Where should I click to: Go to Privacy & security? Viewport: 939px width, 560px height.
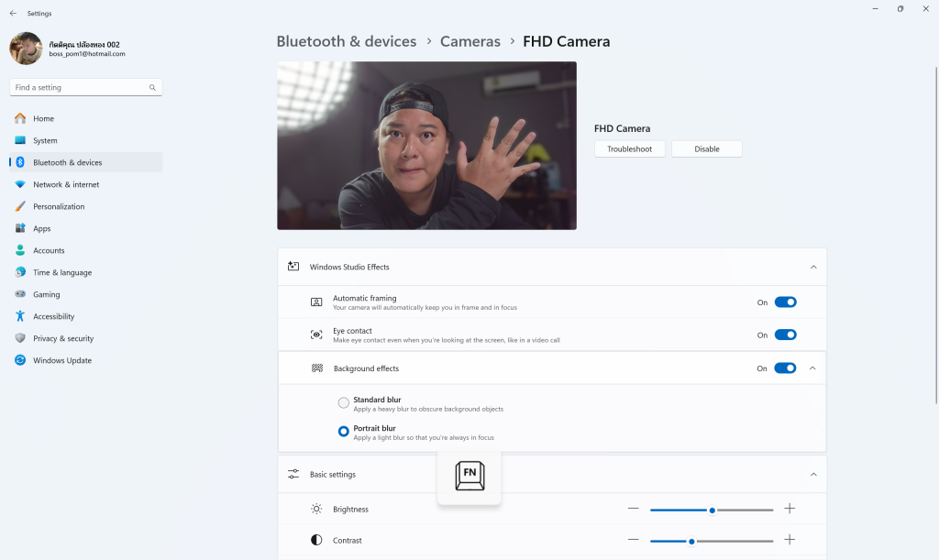pos(85,338)
